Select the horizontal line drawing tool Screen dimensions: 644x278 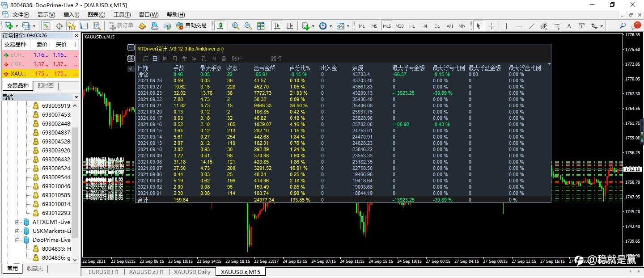coord(520,26)
